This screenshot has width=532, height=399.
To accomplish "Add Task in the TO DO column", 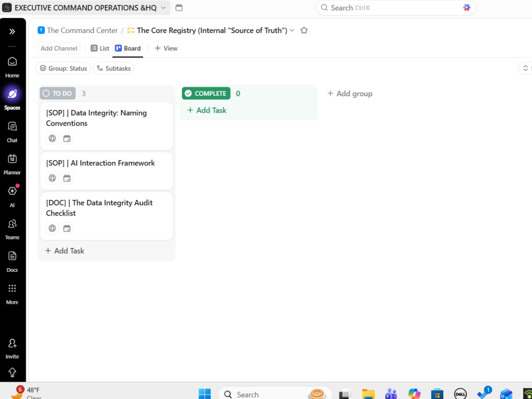I will click(64, 251).
